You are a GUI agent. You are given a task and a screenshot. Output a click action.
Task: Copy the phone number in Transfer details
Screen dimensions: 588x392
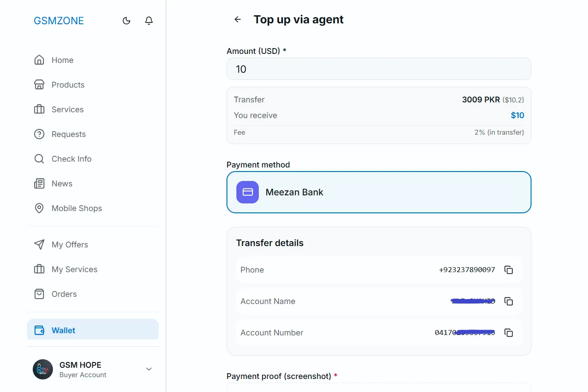(x=509, y=270)
